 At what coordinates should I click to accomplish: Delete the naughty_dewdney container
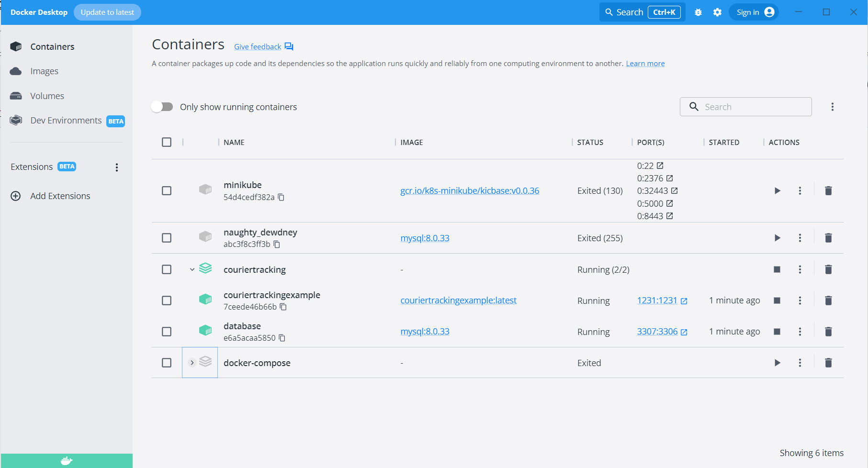(x=828, y=238)
